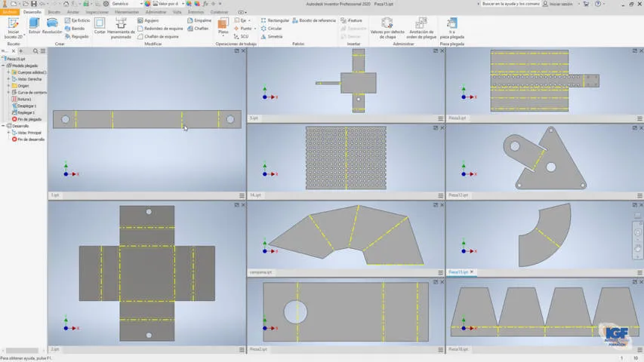The image size is (644, 362).
Task: Click the help search input field
Action: pos(511,4)
